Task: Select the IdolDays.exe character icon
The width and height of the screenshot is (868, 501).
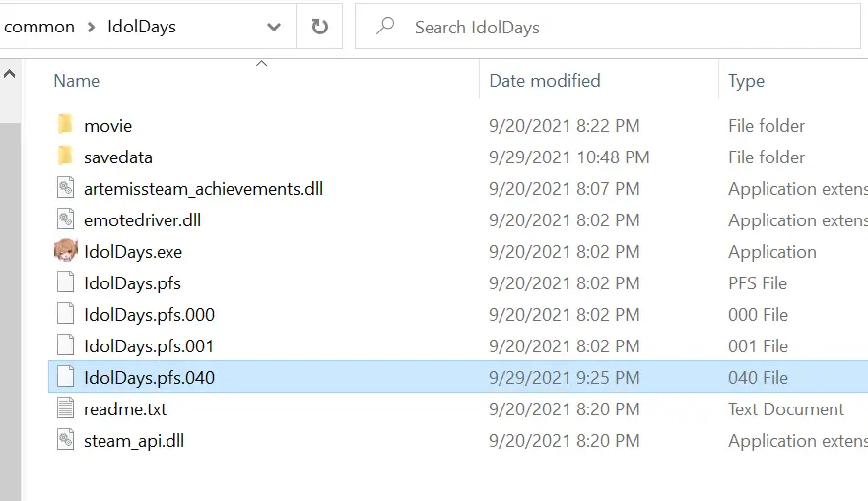Action: [65, 251]
